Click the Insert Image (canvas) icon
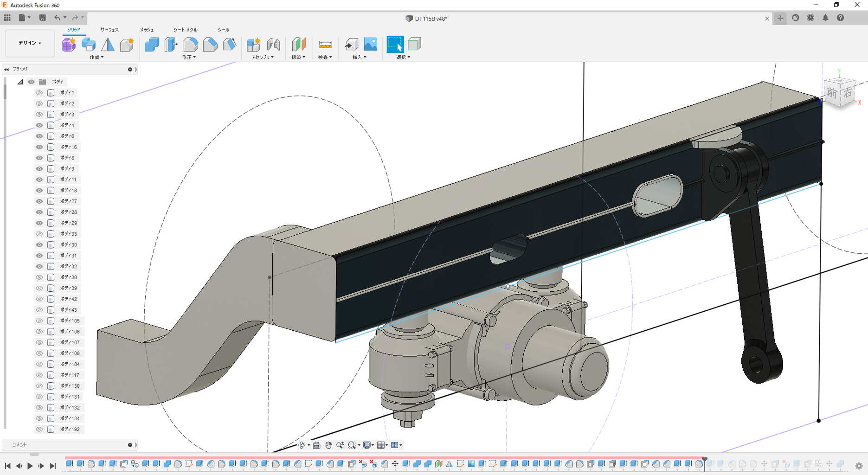This screenshot has height=475, width=868. pos(370,45)
